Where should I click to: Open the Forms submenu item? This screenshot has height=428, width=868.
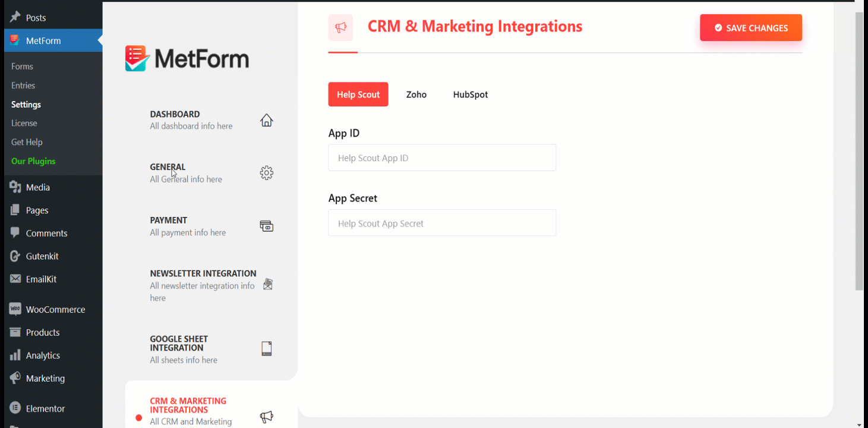coord(22,67)
